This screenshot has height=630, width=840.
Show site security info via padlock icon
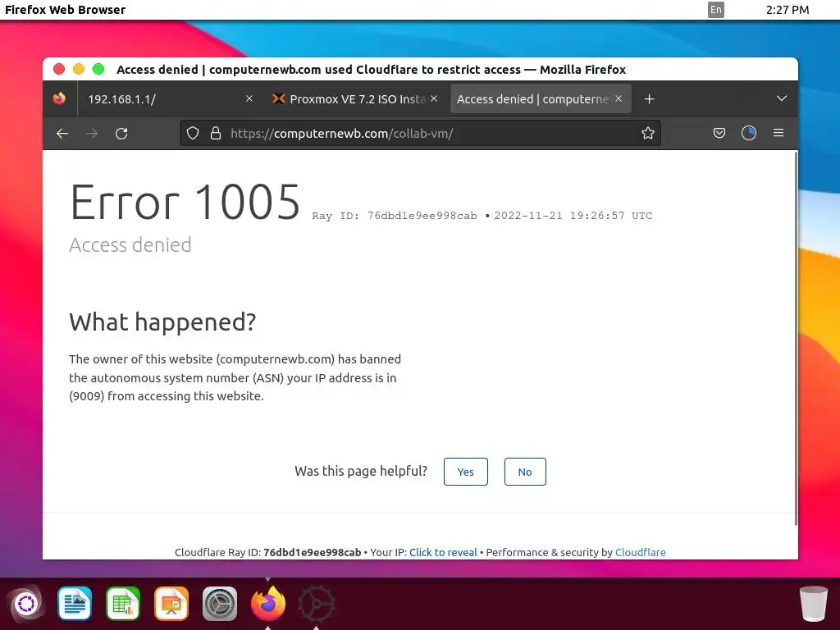point(216,134)
